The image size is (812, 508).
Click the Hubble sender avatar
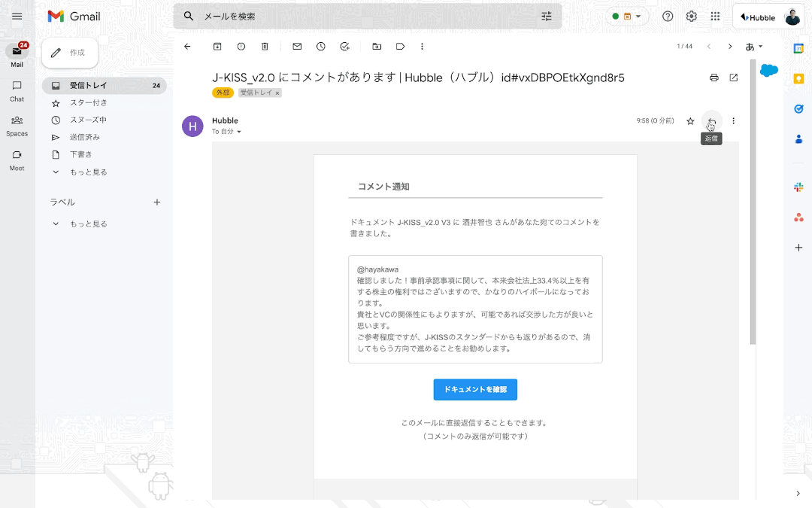tap(192, 126)
